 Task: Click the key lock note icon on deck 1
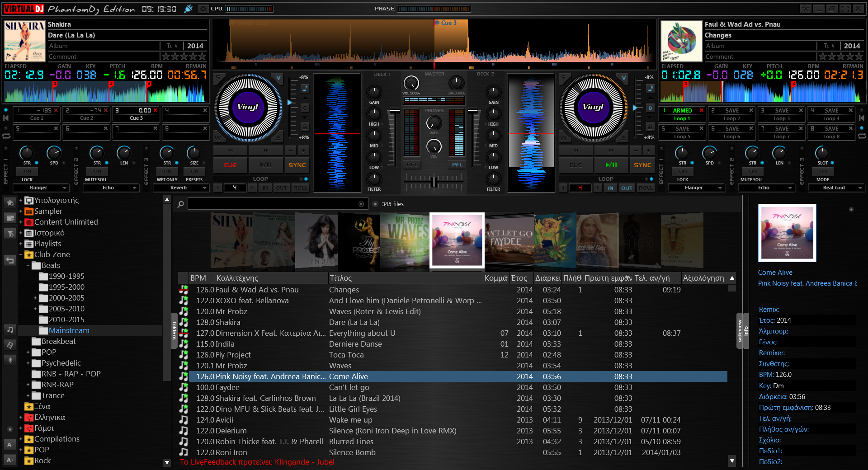tap(305, 88)
